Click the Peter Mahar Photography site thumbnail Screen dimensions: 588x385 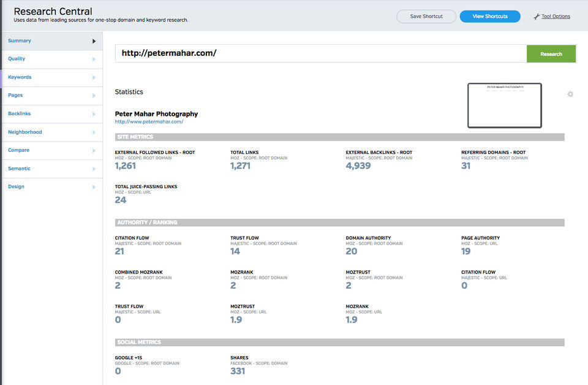point(504,105)
